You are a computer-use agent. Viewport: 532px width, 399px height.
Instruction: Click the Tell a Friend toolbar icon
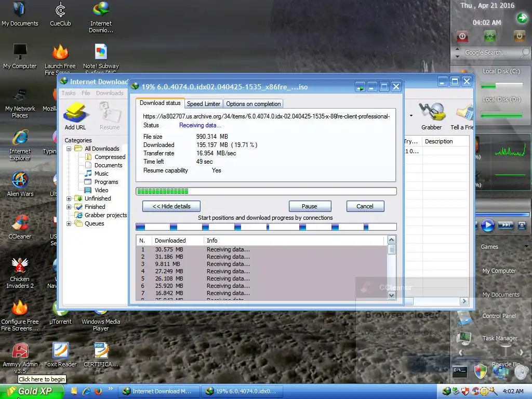462,116
